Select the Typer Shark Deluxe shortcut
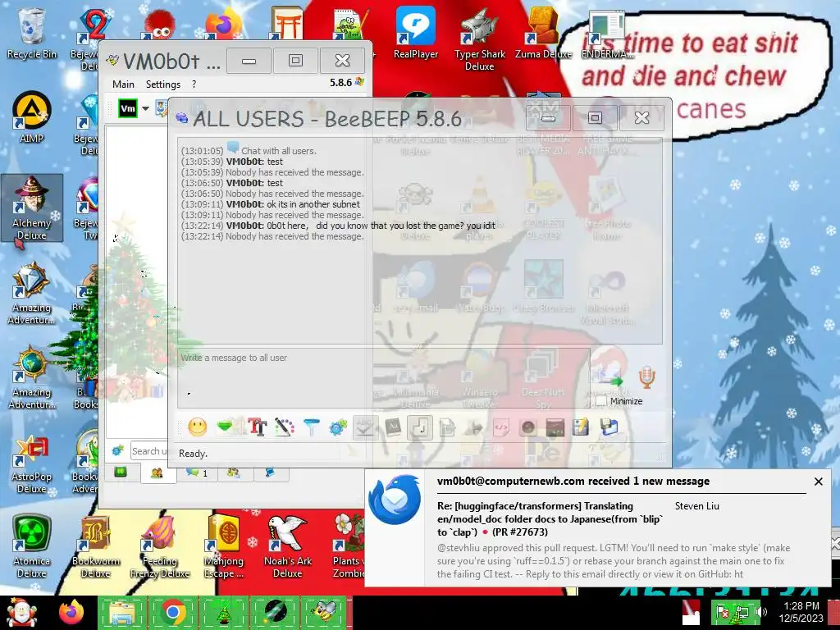 [479, 39]
